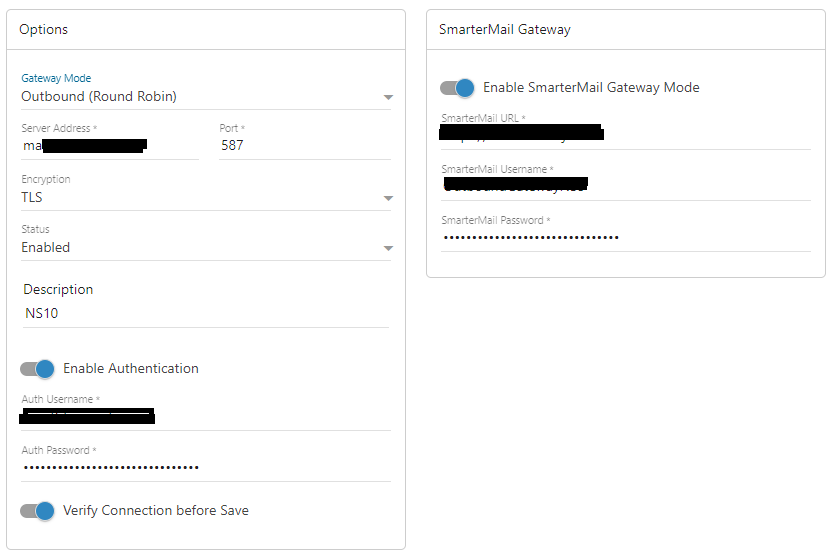
Task: Toggle Enable SmarterMail Gateway Mode switch
Action: tap(457, 88)
